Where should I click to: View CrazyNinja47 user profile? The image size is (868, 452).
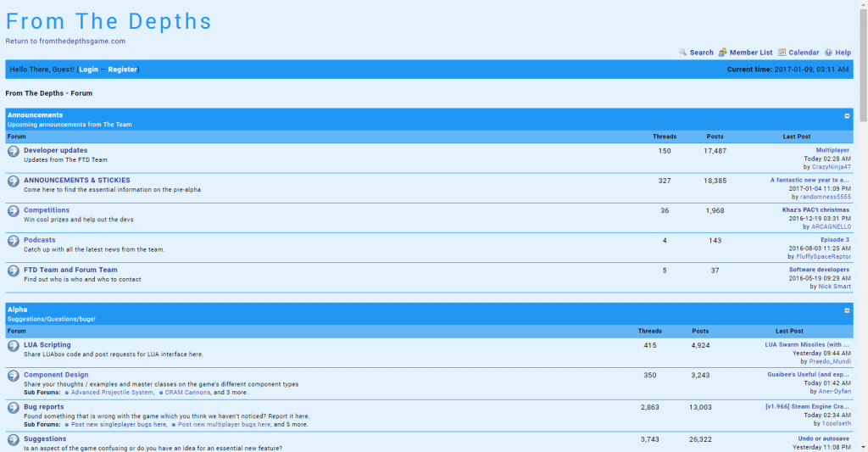(832, 167)
